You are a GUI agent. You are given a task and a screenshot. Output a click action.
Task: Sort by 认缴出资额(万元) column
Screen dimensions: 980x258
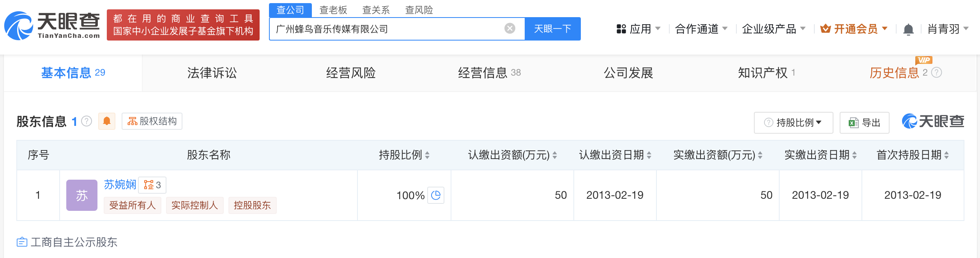click(555, 155)
